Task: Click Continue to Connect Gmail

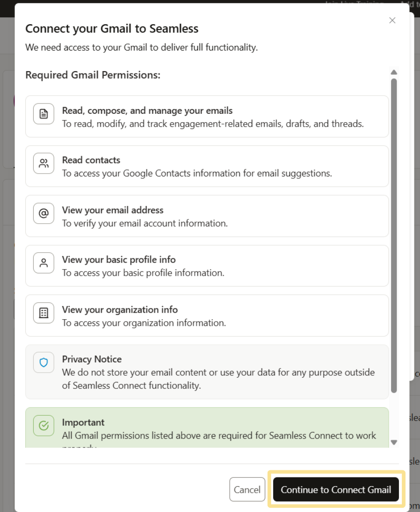Action: (x=336, y=490)
